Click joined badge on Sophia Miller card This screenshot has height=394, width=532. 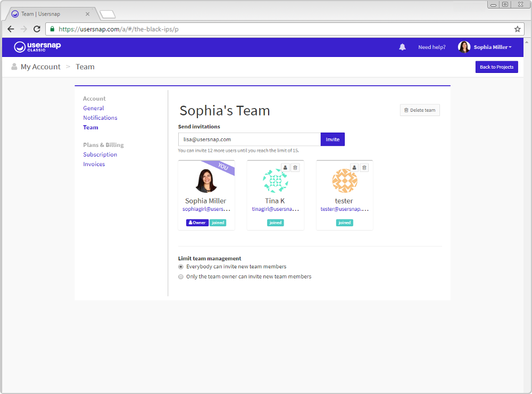click(218, 223)
